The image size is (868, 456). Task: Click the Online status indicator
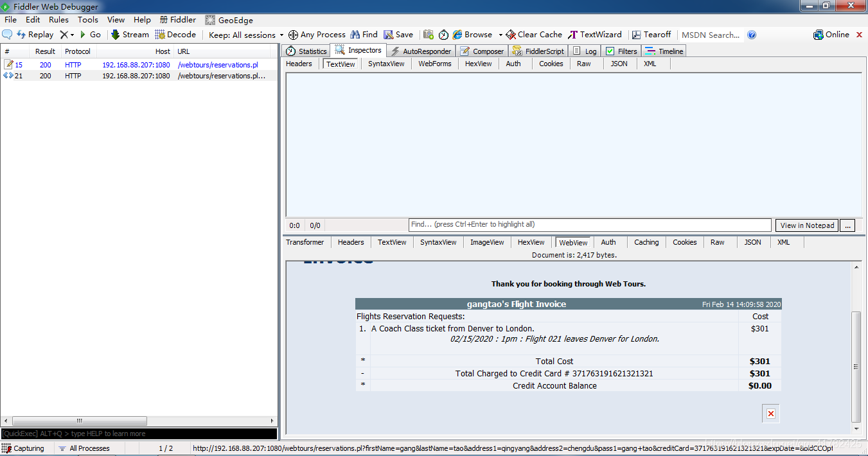click(x=831, y=35)
